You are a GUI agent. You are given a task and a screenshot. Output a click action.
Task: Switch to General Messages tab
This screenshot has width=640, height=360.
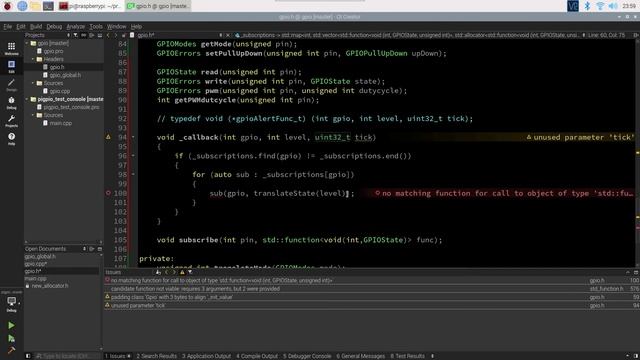(x=360, y=356)
